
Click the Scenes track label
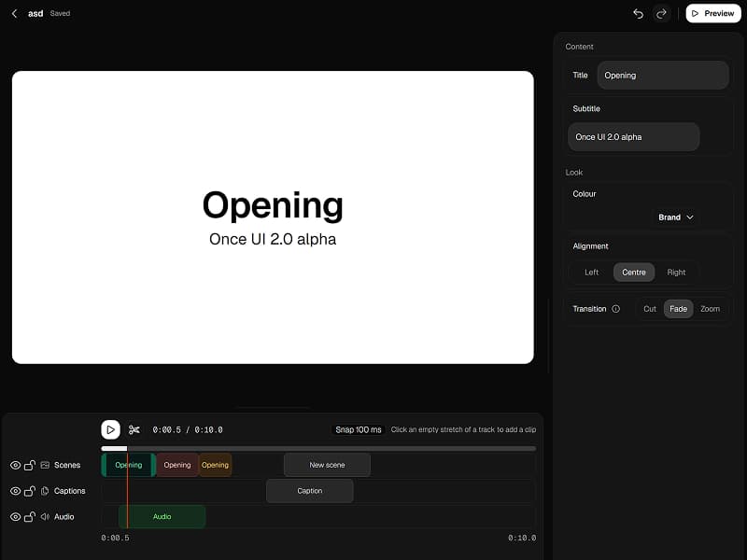tap(67, 465)
